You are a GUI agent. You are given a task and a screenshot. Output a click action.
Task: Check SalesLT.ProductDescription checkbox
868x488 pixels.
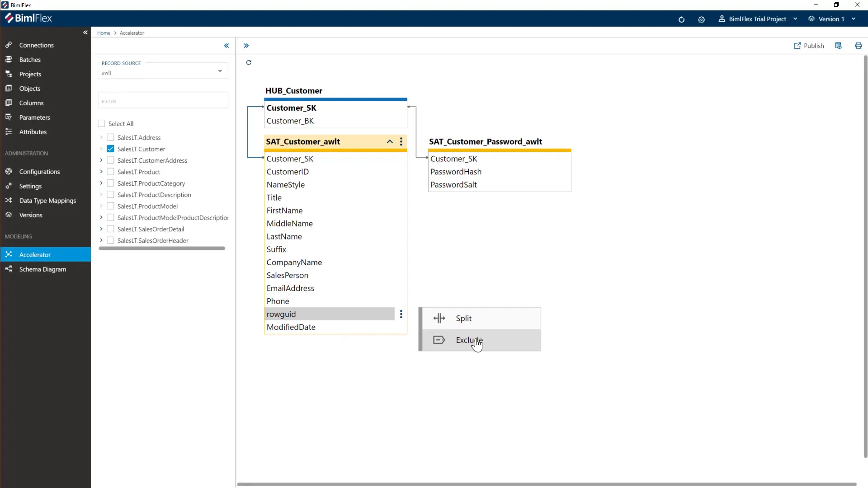tap(111, 195)
